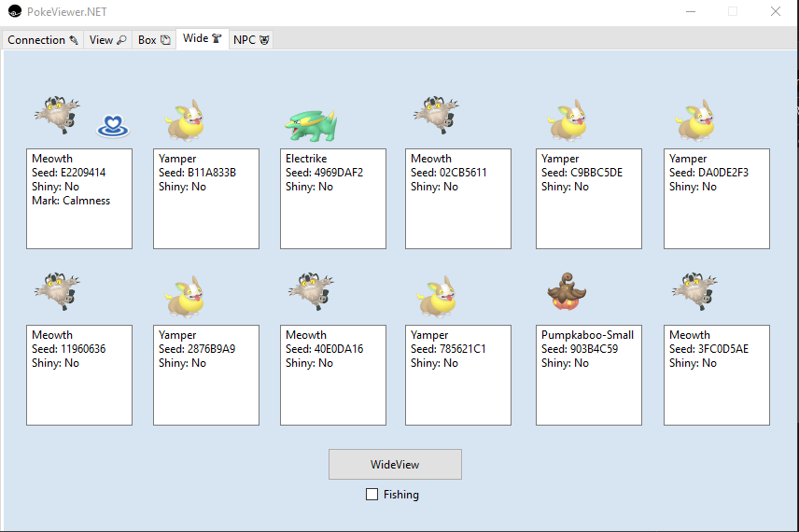
Task: Click the 'Mark: Calmness' text
Action: [71, 201]
